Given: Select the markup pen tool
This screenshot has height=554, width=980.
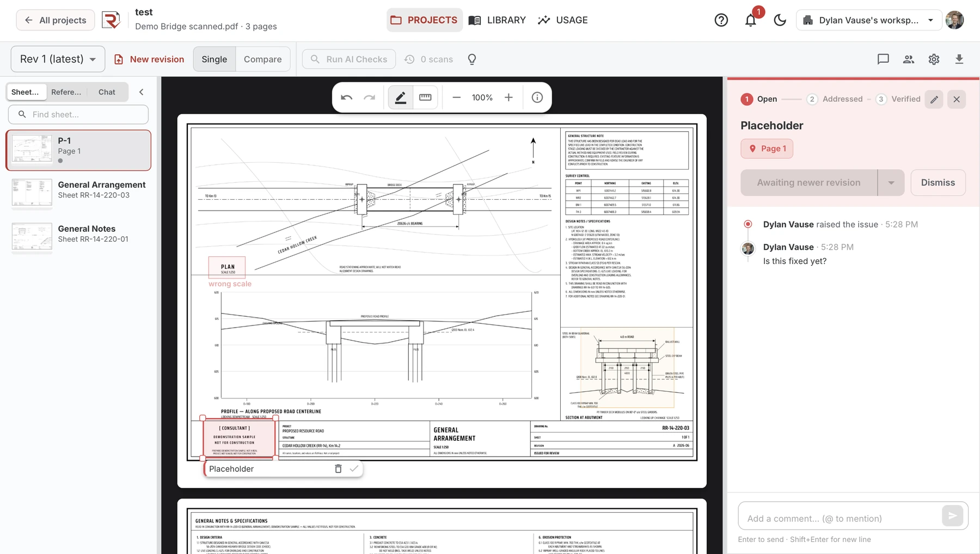Looking at the screenshot, I should point(400,97).
